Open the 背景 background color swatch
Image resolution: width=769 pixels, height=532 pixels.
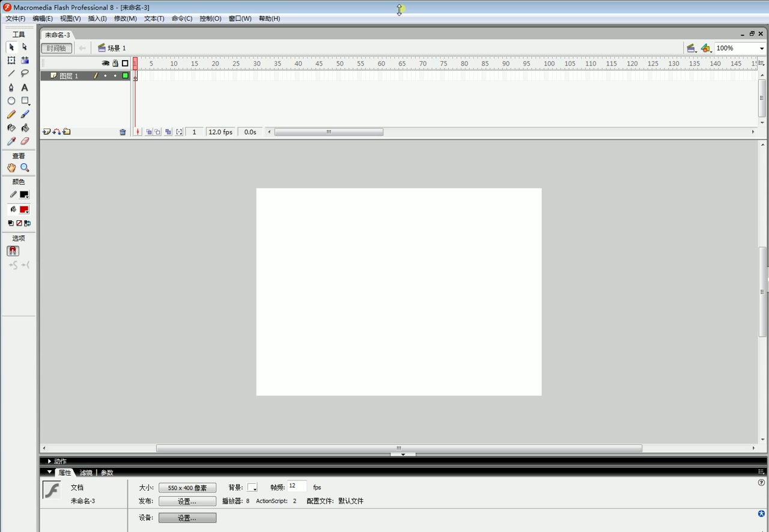[x=252, y=488]
